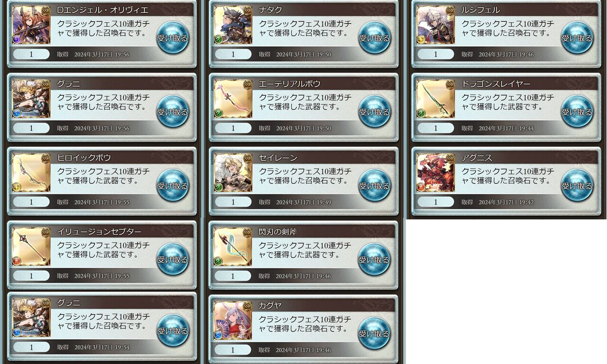The height and width of the screenshot is (364, 607).
Task: Claim ヒロイックボウ with 受け取る button
Action: (173, 186)
